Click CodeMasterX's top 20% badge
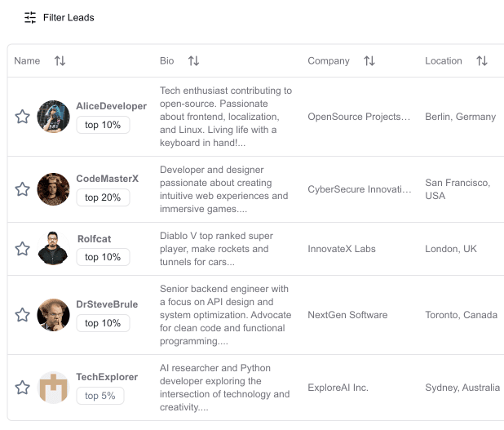The image size is (504, 430). pyautogui.click(x=103, y=197)
